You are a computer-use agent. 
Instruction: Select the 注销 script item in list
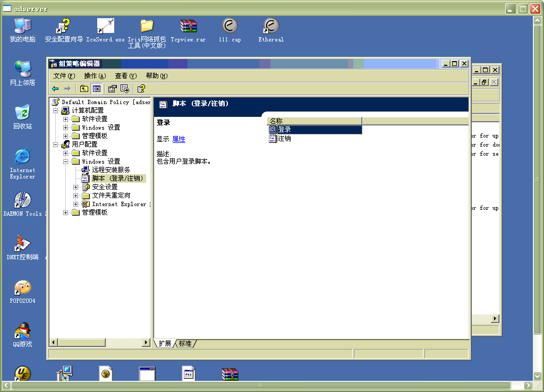(x=284, y=139)
